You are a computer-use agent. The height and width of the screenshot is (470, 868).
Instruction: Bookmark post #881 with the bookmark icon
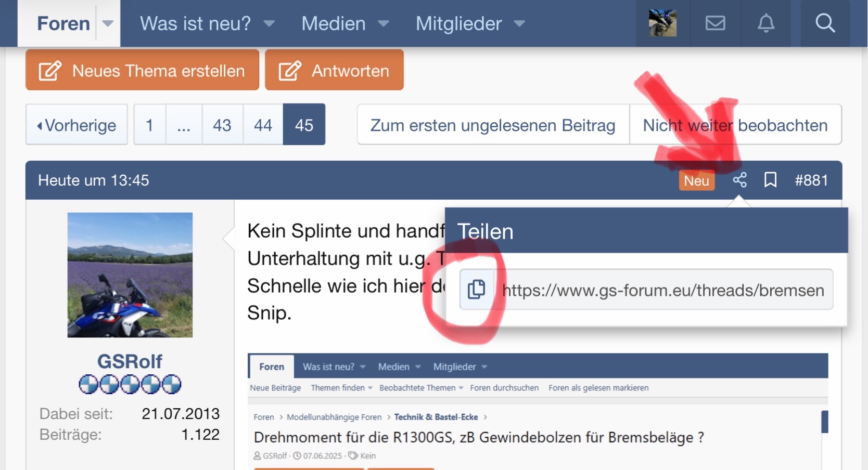(x=770, y=180)
